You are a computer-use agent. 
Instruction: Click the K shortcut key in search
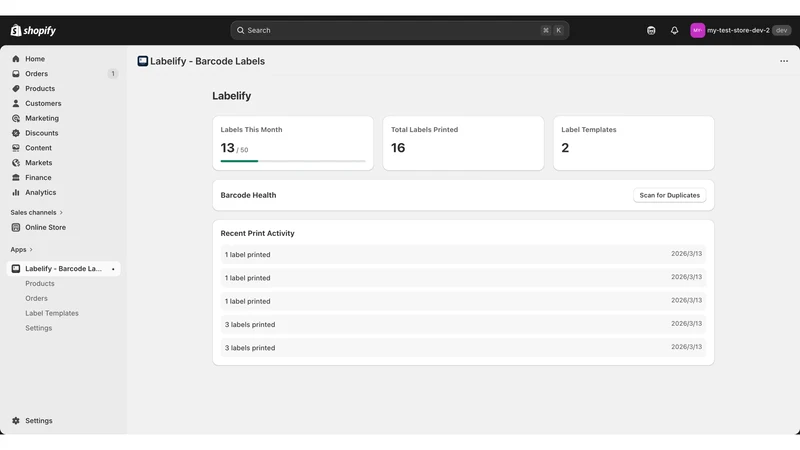(559, 30)
